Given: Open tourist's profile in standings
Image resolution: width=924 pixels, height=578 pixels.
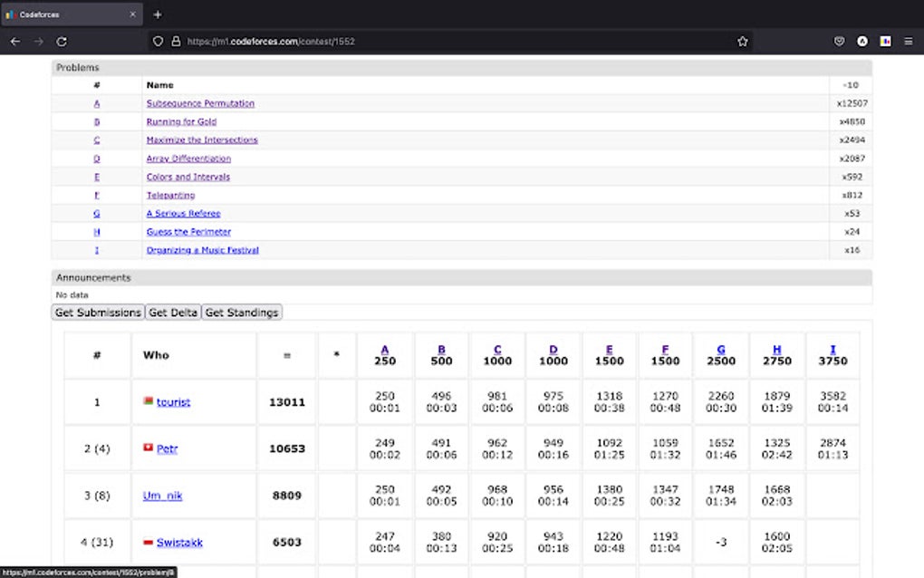Looking at the screenshot, I should (173, 402).
